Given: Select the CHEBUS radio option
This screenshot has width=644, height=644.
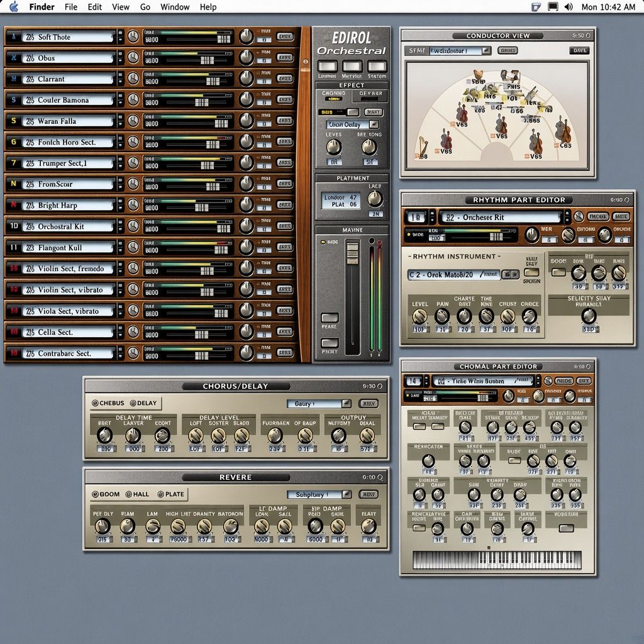Looking at the screenshot, I should (x=108, y=403).
